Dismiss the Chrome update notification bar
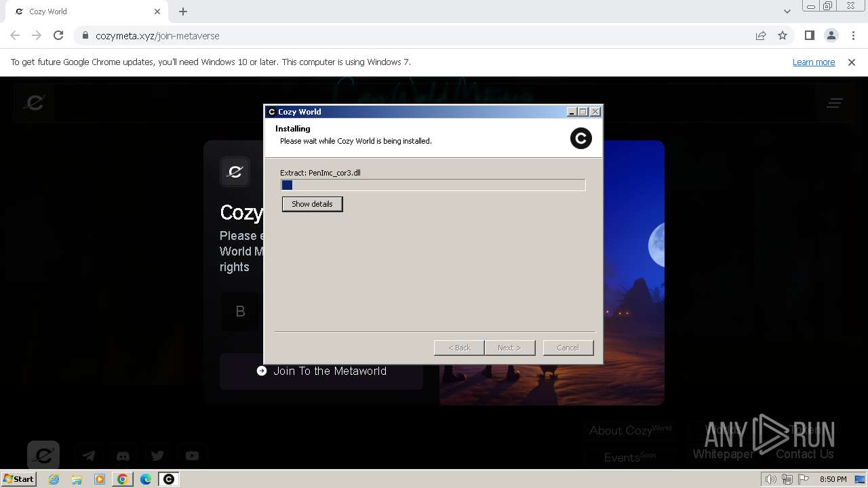Screen dimensions: 868x488 pyautogui.click(x=852, y=62)
